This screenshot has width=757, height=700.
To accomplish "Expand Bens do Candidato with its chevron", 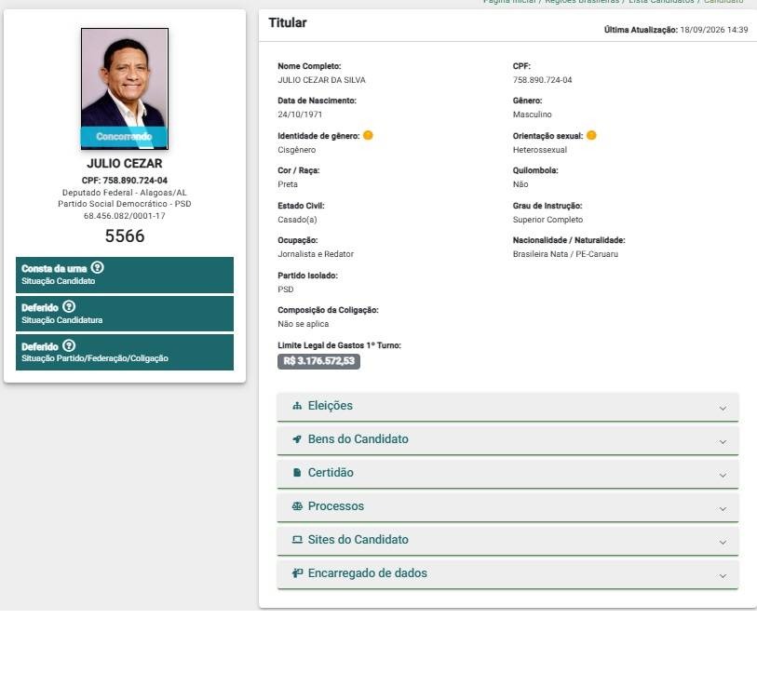I will [723, 442].
